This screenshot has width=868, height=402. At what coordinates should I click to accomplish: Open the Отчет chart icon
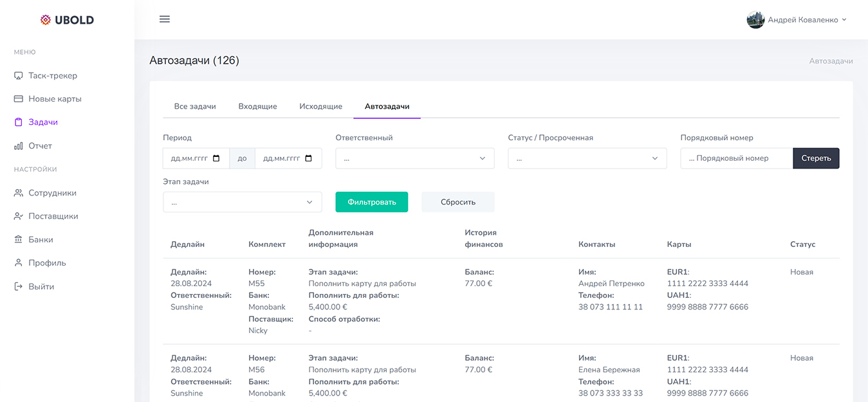pyautogui.click(x=17, y=145)
